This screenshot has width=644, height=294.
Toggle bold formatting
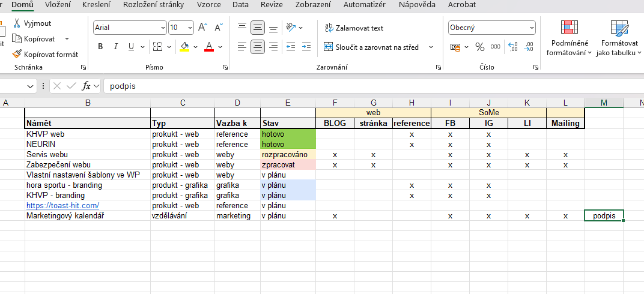[100, 47]
